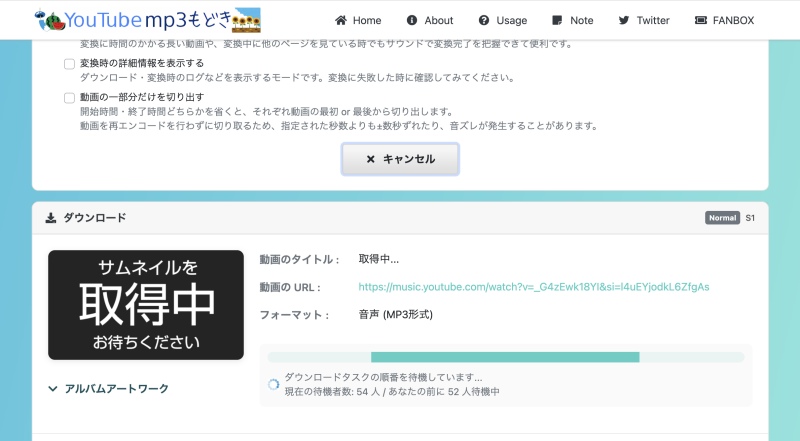The image size is (800, 441).
Task: Click the フォーマット label
Action: pos(294,315)
